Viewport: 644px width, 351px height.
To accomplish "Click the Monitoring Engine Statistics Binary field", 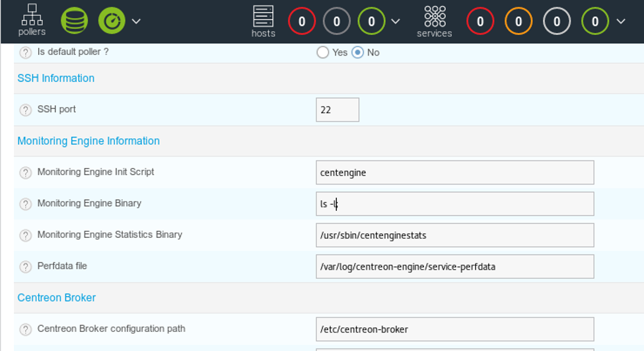I will (x=454, y=235).
